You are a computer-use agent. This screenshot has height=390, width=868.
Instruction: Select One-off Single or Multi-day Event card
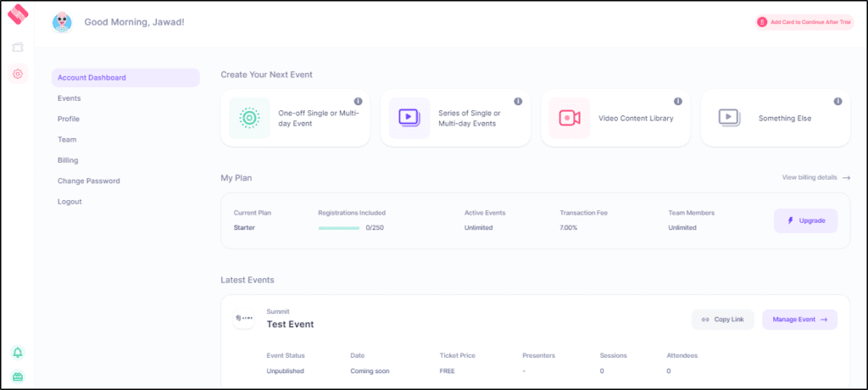click(x=296, y=118)
